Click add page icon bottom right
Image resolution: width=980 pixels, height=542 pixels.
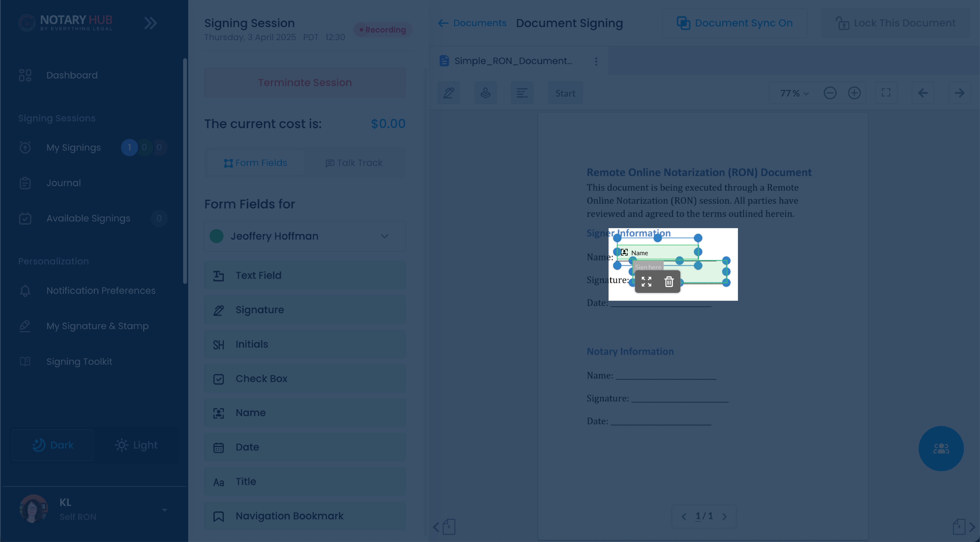coord(959,527)
